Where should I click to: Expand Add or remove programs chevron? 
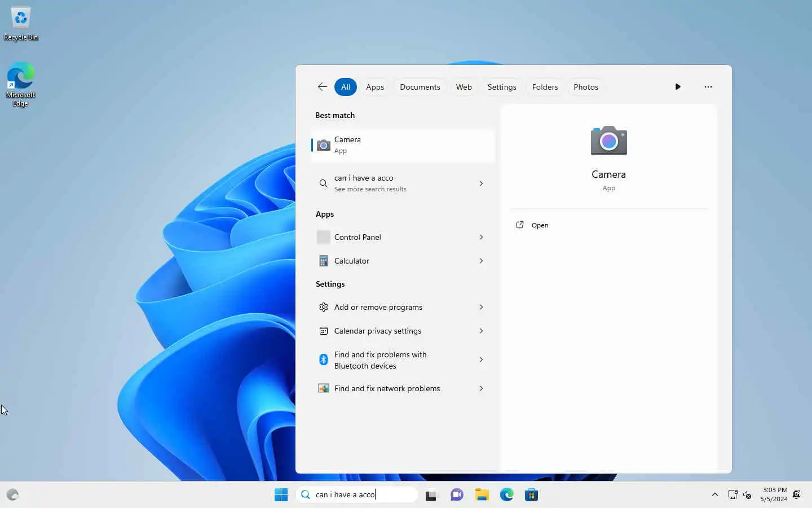[x=481, y=307]
